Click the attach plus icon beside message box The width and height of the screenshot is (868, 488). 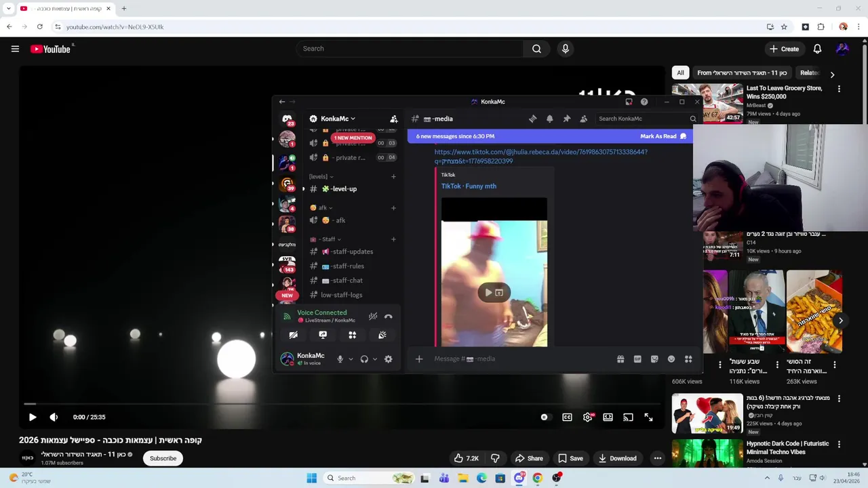coord(419,359)
